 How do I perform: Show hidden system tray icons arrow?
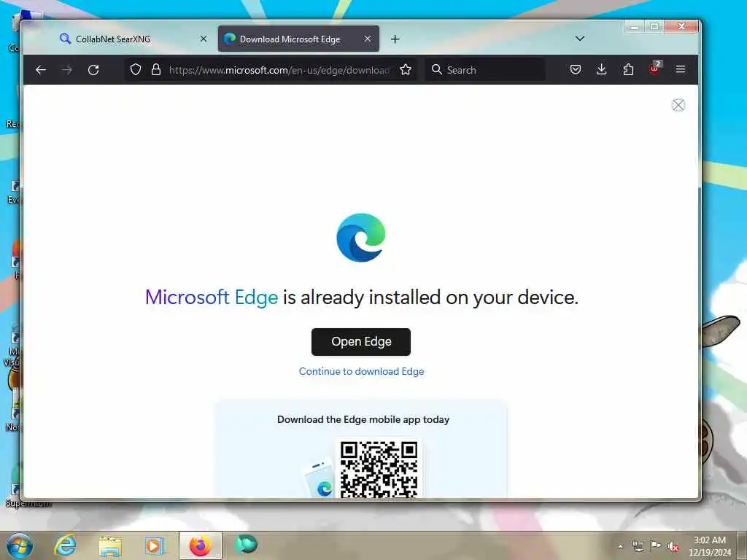pyautogui.click(x=620, y=546)
